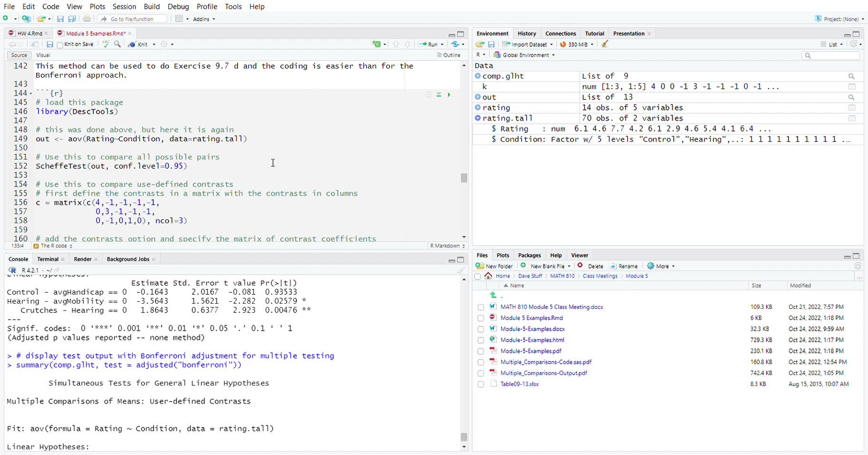Open the List view dropdown in Environment

click(x=832, y=44)
